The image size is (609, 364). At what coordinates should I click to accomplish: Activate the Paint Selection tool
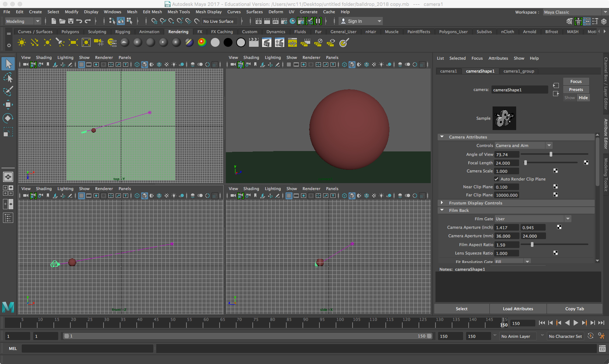[8, 91]
